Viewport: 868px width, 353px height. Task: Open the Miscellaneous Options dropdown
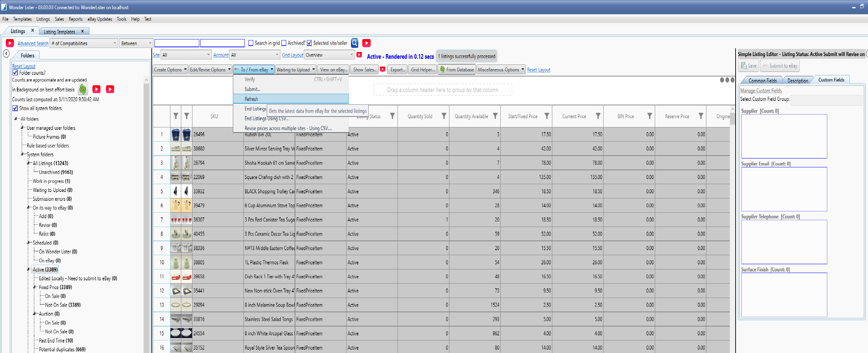point(501,70)
